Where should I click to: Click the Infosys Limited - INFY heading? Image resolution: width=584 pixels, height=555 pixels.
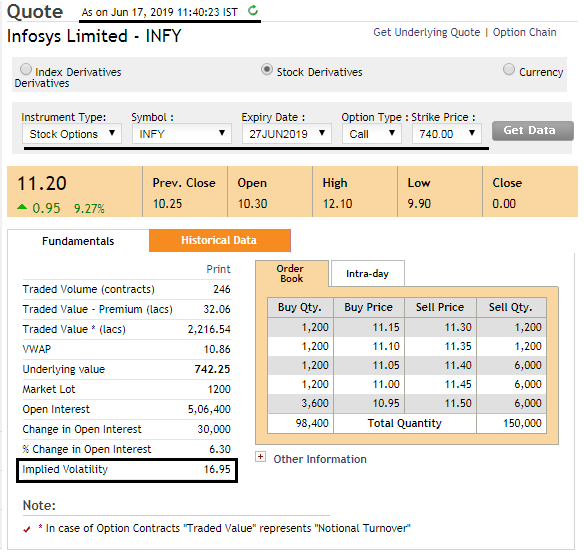click(94, 36)
